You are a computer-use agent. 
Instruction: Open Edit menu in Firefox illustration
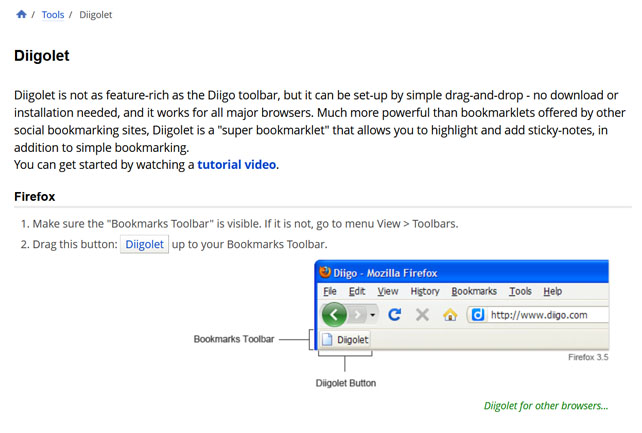[x=357, y=291]
